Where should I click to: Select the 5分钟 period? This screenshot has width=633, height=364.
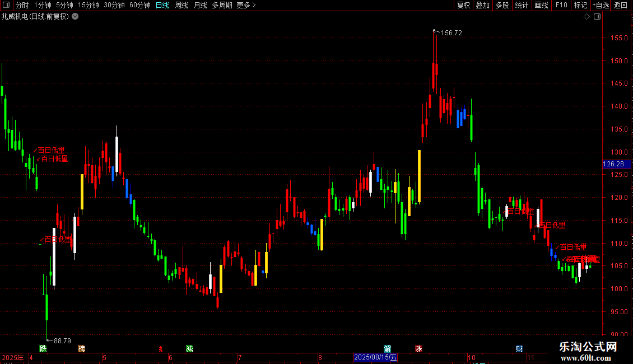[x=64, y=5]
